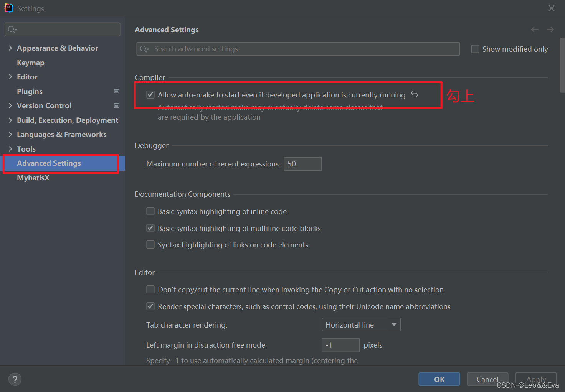Screen dimensions: 565x392
Task: Open the Tab character rendering dropdown
Action: pos(361,325)
